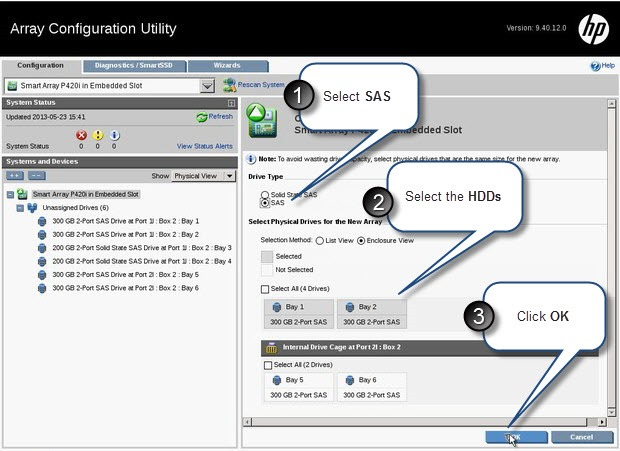Check Select All (2 Drives)
The width and height of the screenshot is (620, 451).
[268, 365]
